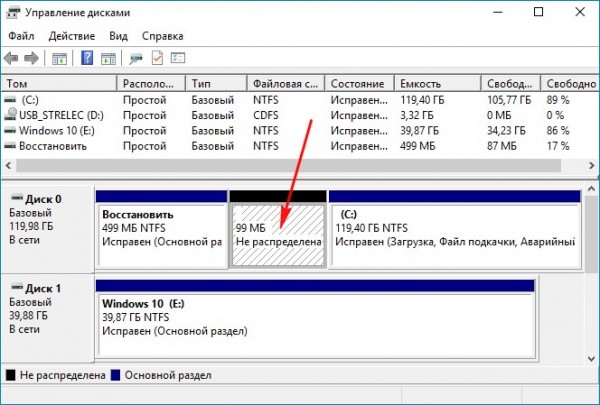Toggle the action pane toolbar icon

coord(108,59)
